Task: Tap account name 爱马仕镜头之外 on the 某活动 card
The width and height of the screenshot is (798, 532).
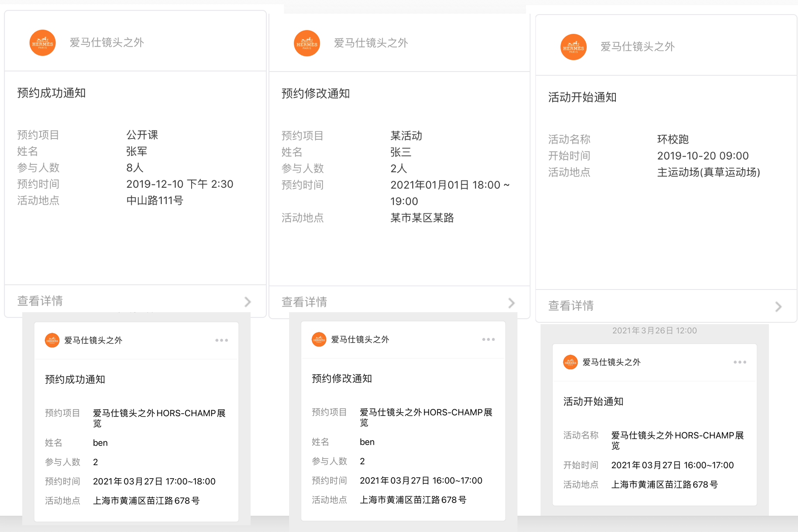Action: (371, 43)
